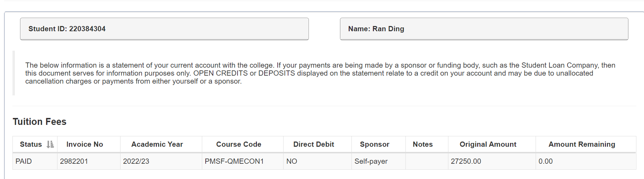Click invoice number 2982201 cell

[x=74, y=161]
